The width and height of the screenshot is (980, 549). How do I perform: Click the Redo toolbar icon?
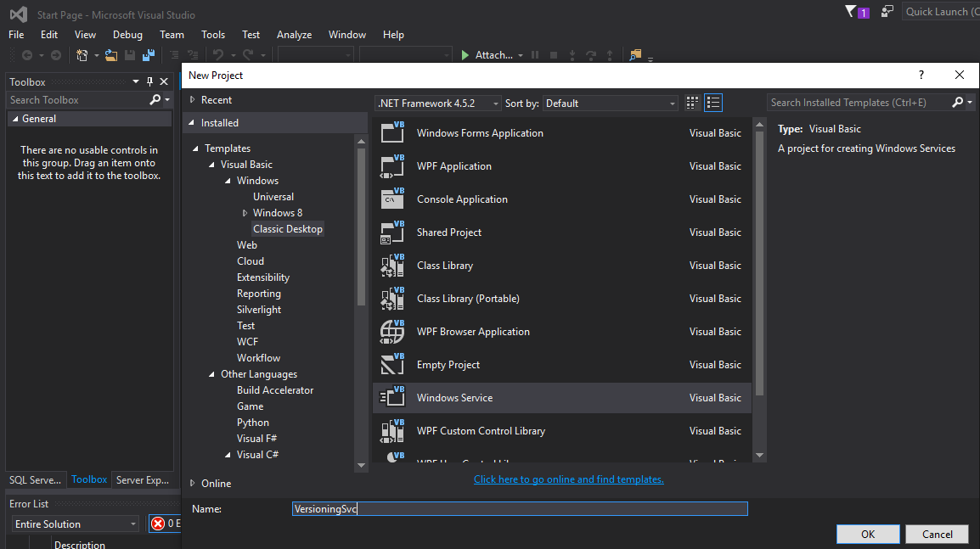click(248, 55)
